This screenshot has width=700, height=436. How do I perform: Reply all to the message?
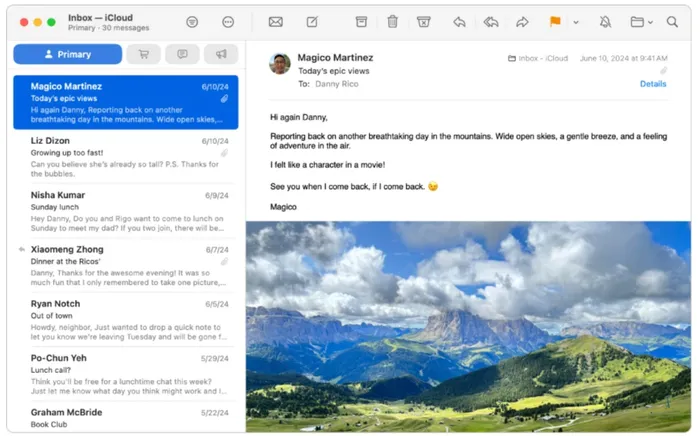pos(491,21)
